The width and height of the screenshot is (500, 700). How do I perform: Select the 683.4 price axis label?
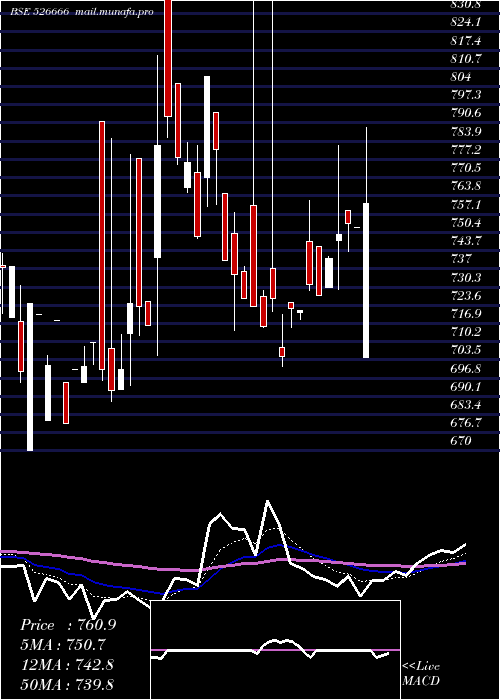466,405
